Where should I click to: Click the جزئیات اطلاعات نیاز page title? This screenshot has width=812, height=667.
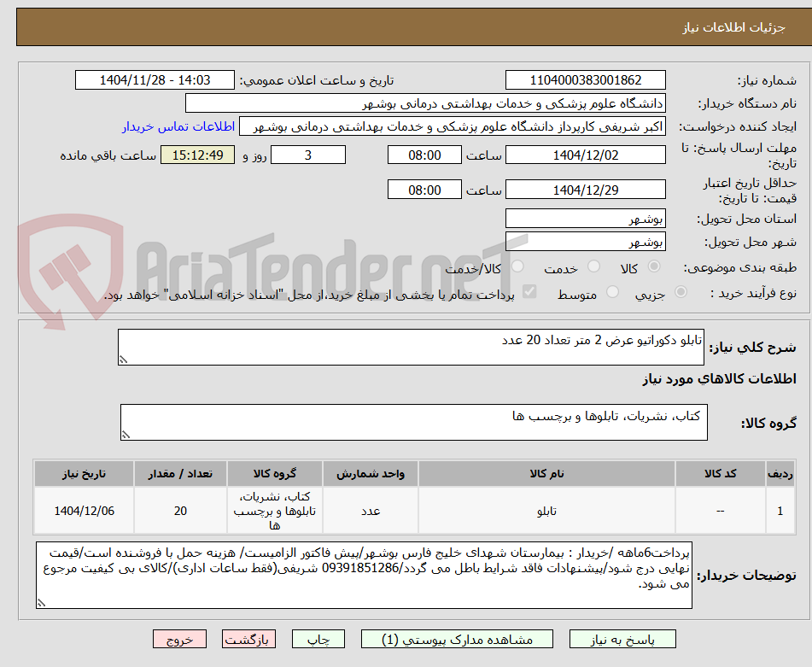(733, 27)
